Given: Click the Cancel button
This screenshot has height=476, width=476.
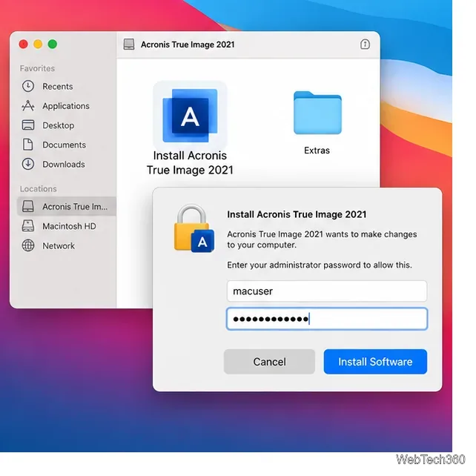Looking at the screenshot, I should click(x=269, y=362).
